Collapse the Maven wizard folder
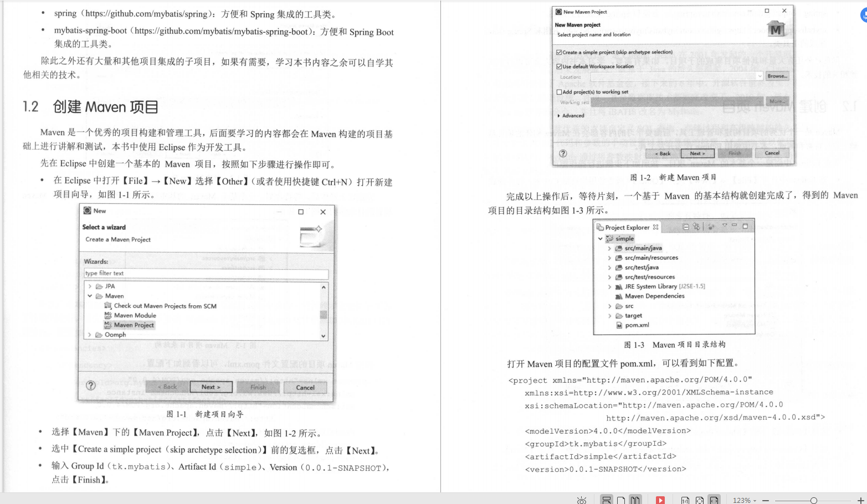 point(90,296)
